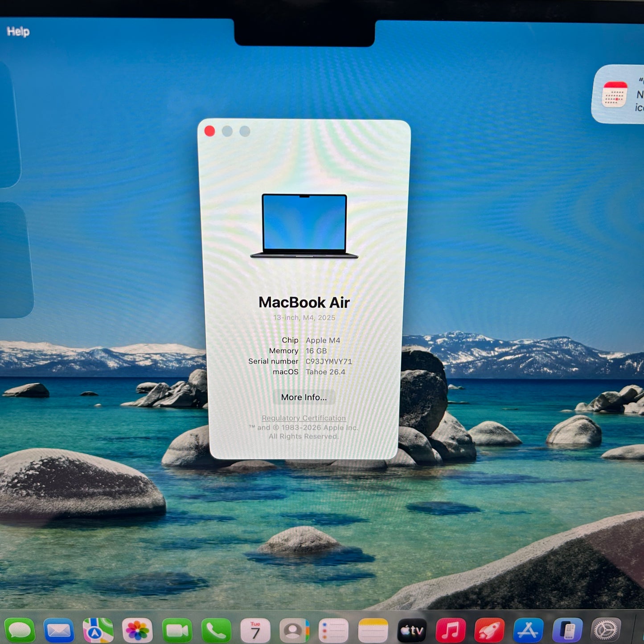Click the More Info button

click(x=304, y=397)
